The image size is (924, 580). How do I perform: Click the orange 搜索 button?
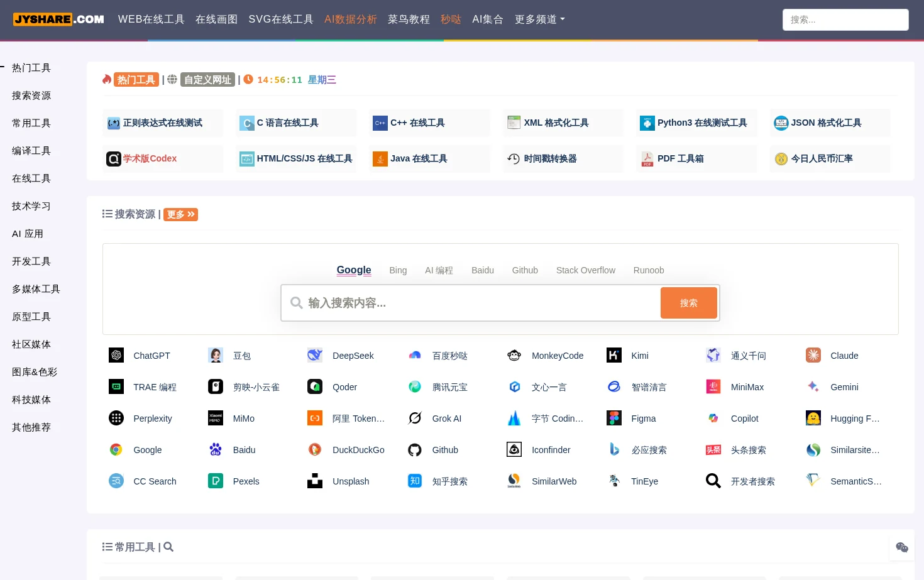point(689,303)
